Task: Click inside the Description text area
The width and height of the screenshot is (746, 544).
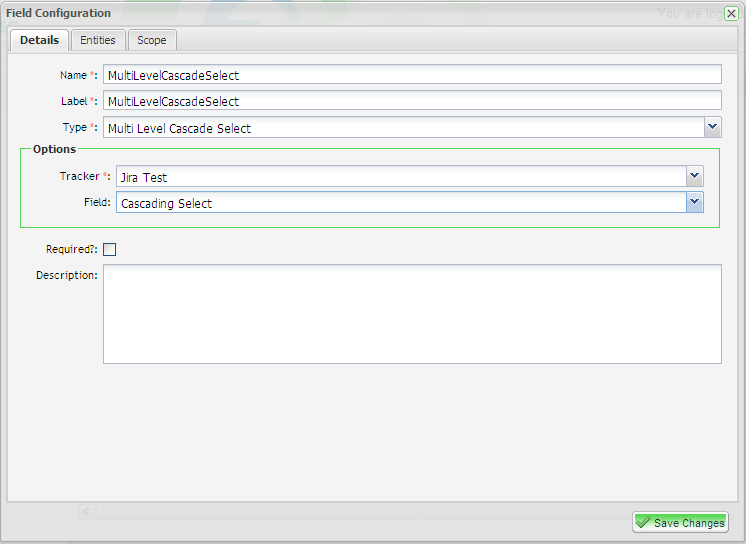Action: [x=412, y=313]
